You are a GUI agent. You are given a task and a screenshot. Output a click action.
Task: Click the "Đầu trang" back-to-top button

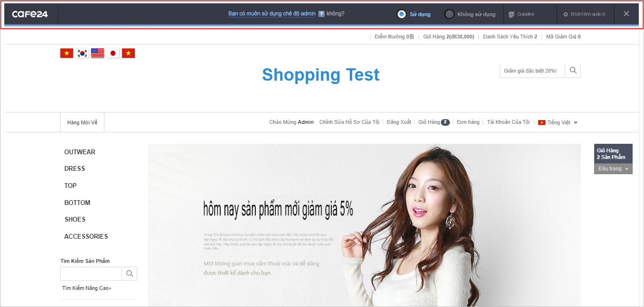coord(613,169)
